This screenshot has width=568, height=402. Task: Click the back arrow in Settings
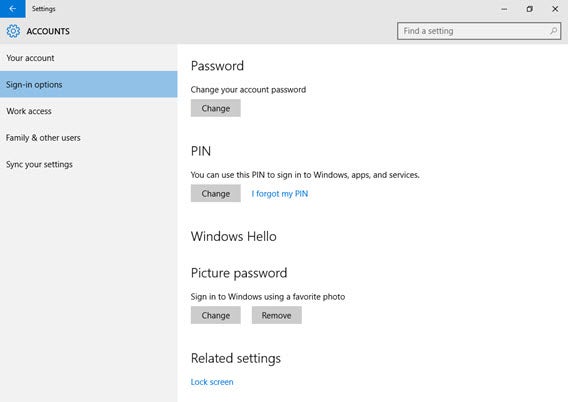[x=13, y=9]
